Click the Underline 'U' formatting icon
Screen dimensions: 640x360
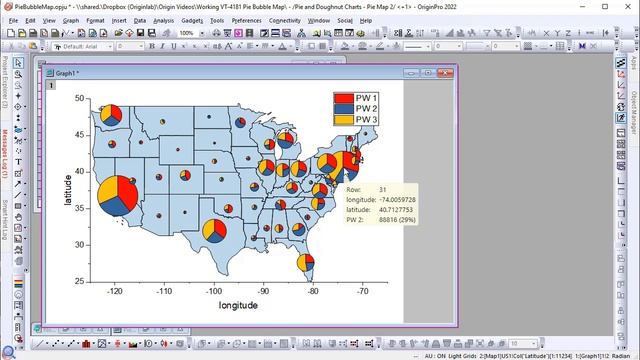click(173, 47)
